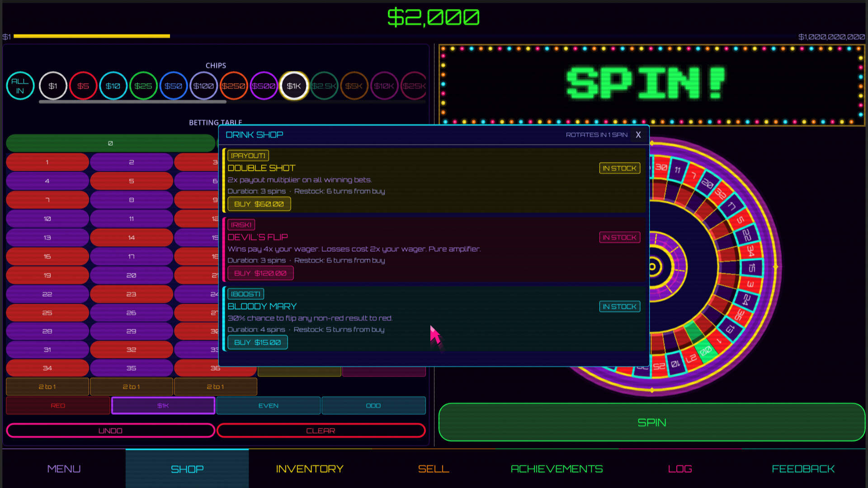Undo the last bet
The height and width of the screenshot is (488, 868).
coord(110,431)
